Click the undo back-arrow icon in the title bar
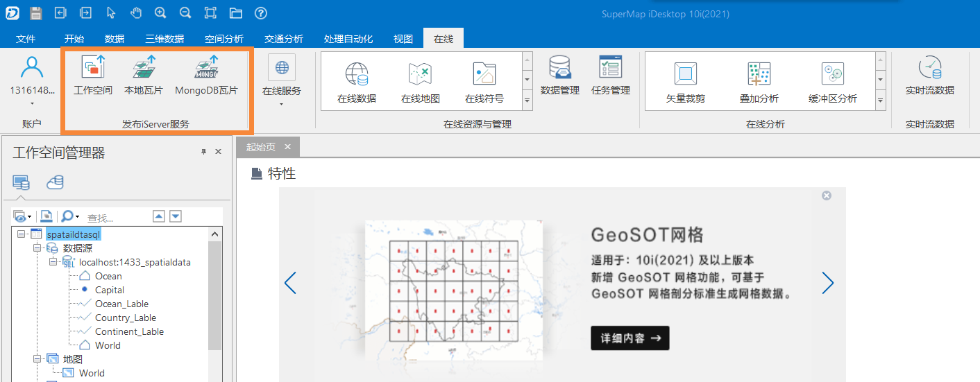Screen dimensions: 980x382 tap(60, 13)
